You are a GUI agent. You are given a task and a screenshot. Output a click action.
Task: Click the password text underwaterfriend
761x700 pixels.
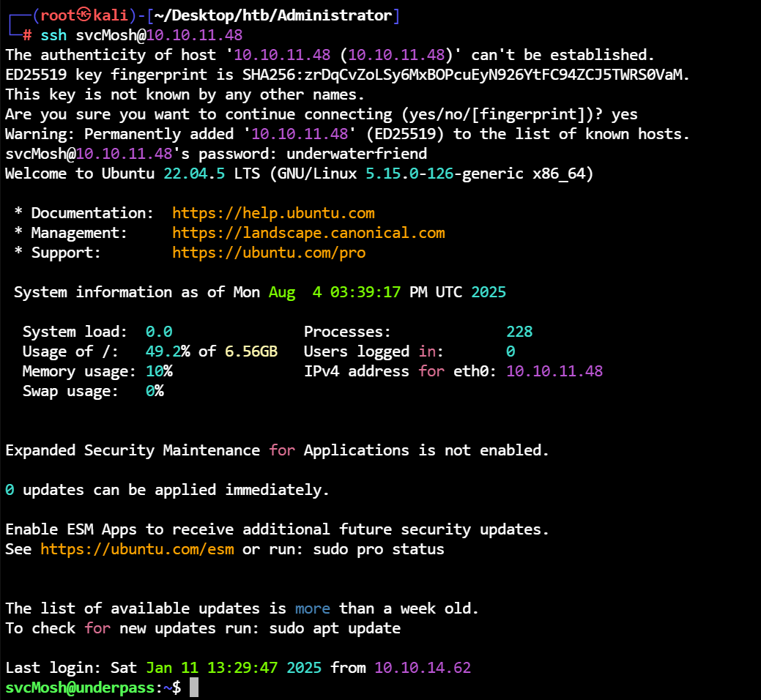357,154
